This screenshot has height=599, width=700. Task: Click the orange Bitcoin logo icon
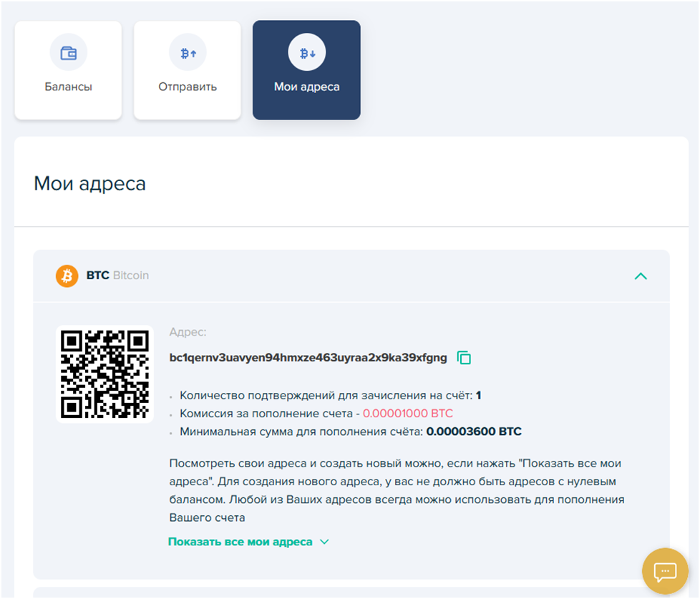pos(67,276)
